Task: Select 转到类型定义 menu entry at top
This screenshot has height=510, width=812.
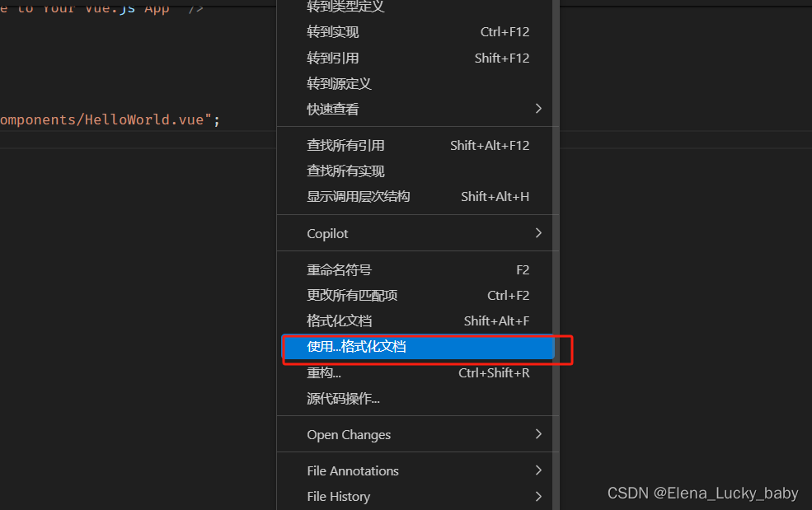Action: 417,7
